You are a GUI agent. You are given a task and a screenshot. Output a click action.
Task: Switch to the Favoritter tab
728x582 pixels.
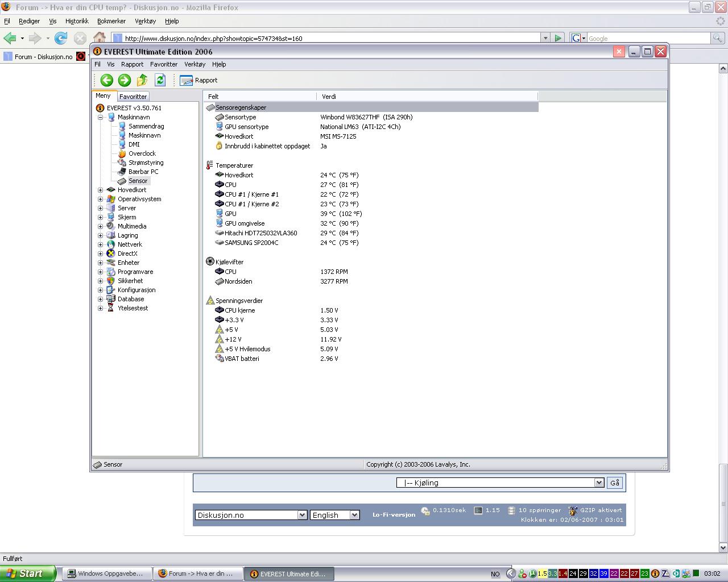133,97
